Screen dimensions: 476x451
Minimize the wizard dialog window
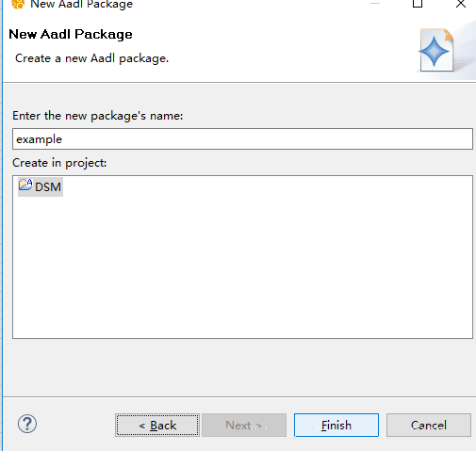[x=375, y=4]
